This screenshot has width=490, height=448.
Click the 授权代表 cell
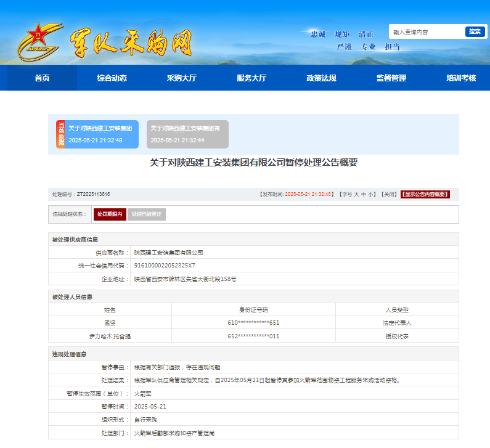click(397, 336)
